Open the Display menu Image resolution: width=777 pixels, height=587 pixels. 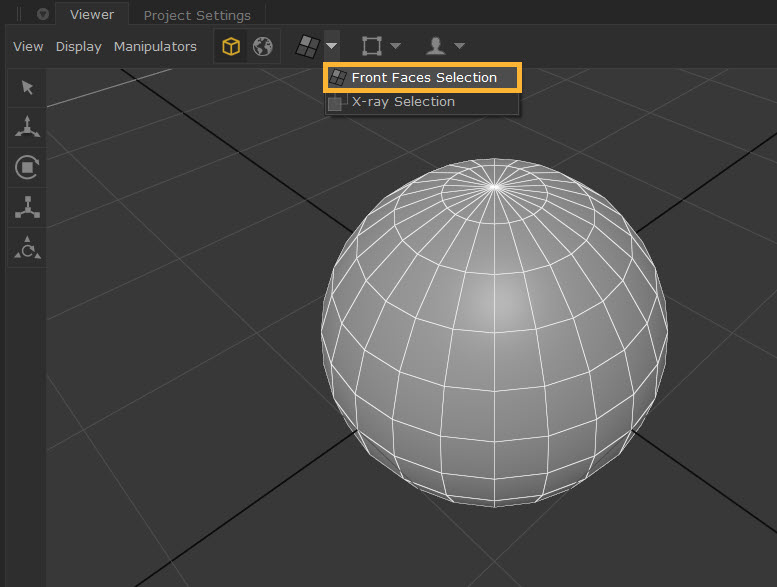(x=78, y=47)
